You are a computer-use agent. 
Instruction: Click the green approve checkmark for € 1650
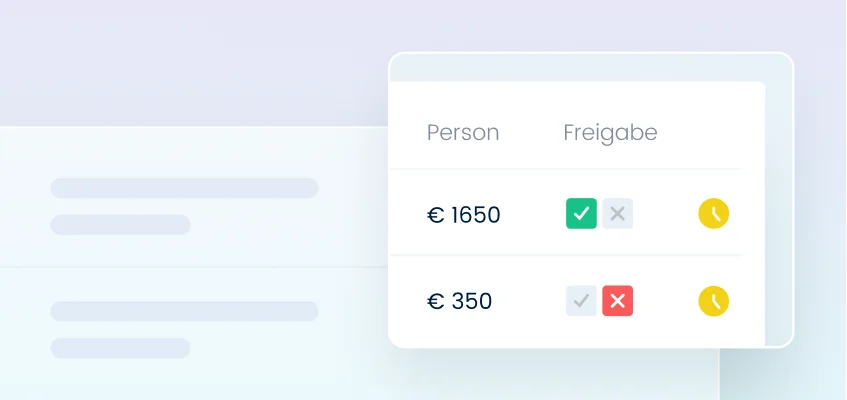pyautogui.click(x=581, y=213)
